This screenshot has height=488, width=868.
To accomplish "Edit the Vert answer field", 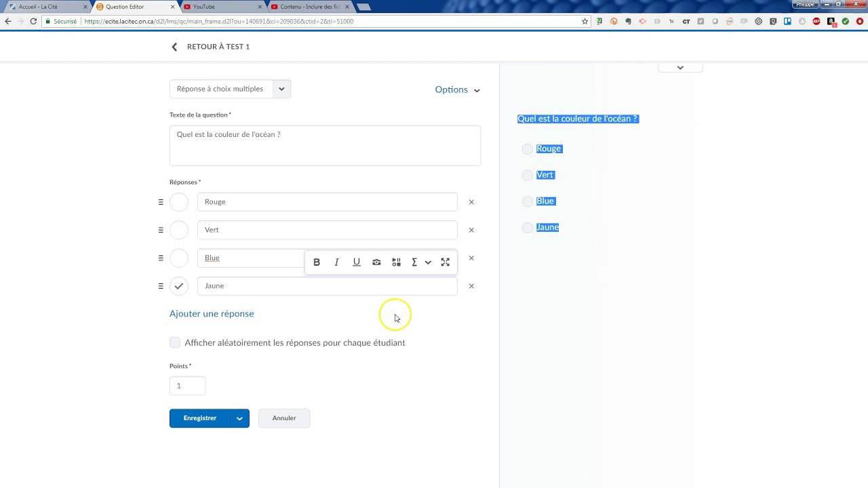I will (x=327, y=230).
